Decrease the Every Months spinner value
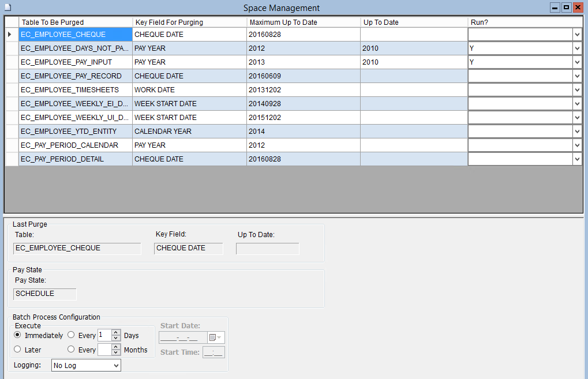This screenshot has width=588, height=379. 116,352
